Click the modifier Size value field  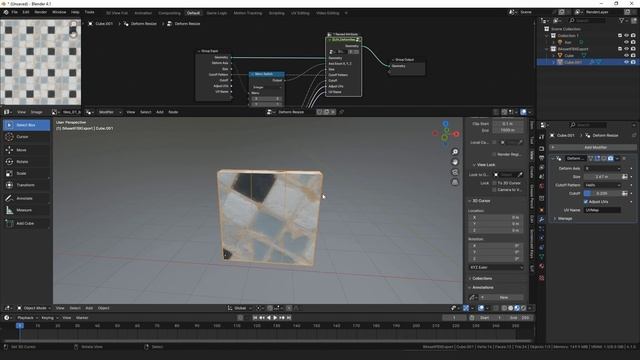pyautogui.click(x=602, y=177)
